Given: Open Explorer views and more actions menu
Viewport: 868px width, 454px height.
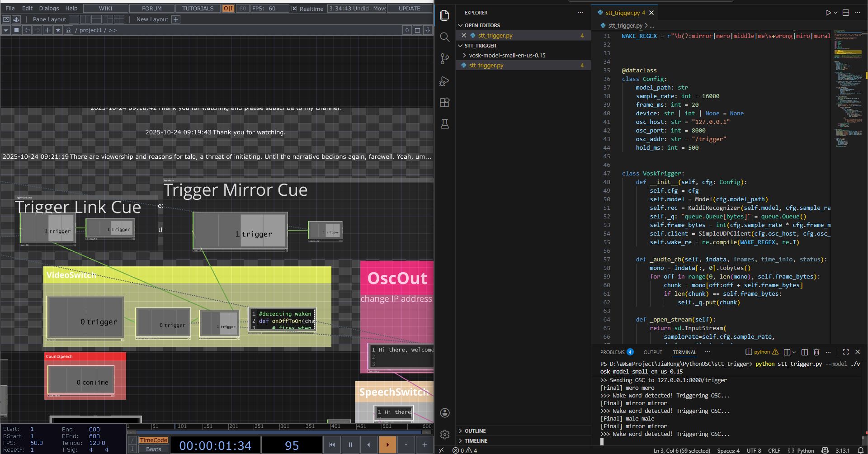Looking at the screenshot, I should [x=580, y=13].
